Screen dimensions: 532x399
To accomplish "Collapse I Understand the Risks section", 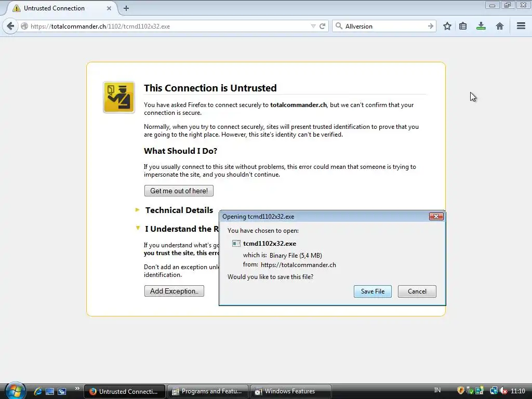I will pyautogui.click(x=138, y=229).
